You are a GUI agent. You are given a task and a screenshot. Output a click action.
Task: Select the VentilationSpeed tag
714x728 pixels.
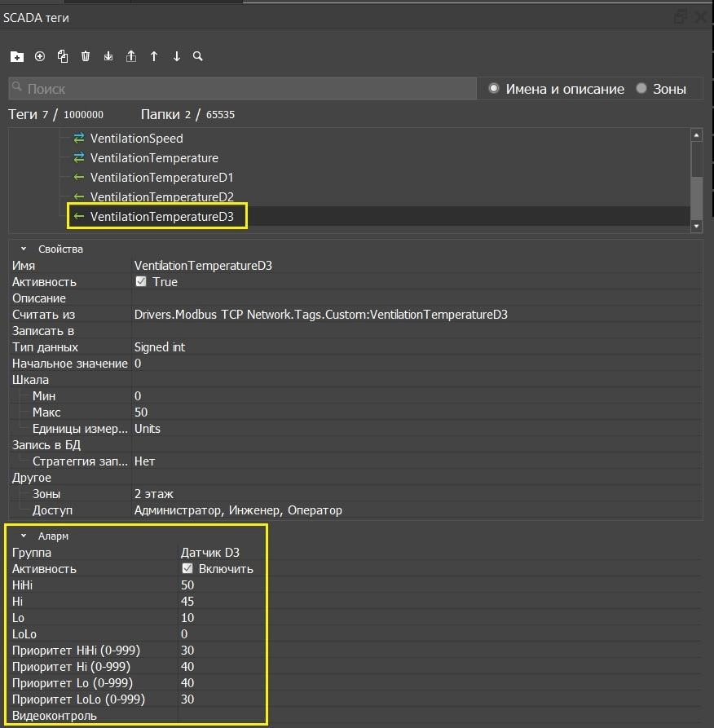pos(136,139)
